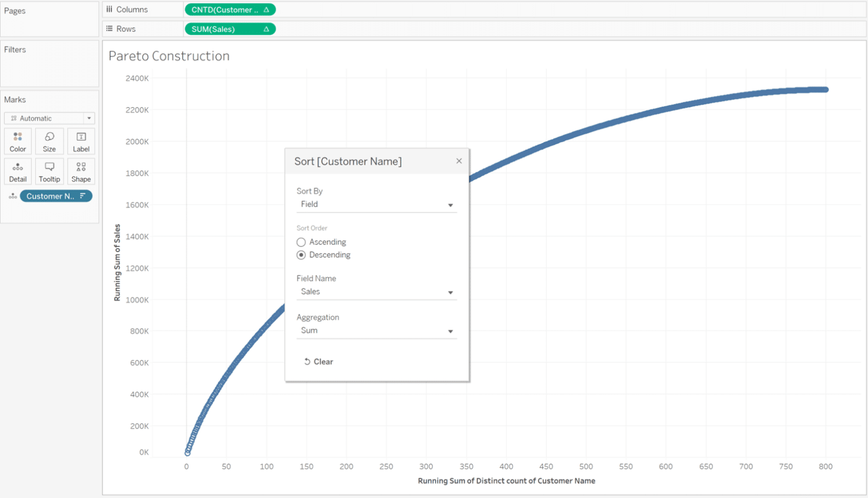Click the Label icon in the Marks card

pos(81,141)
